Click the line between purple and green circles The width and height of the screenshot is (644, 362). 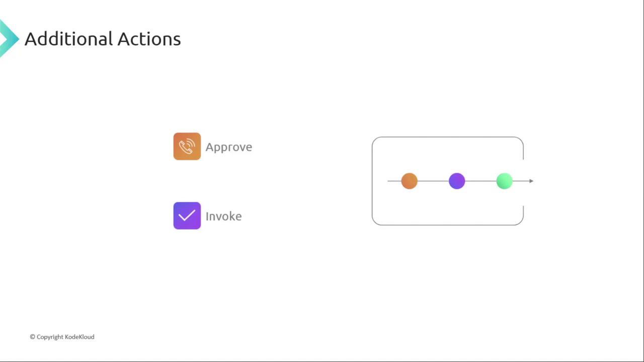point(480,181)
